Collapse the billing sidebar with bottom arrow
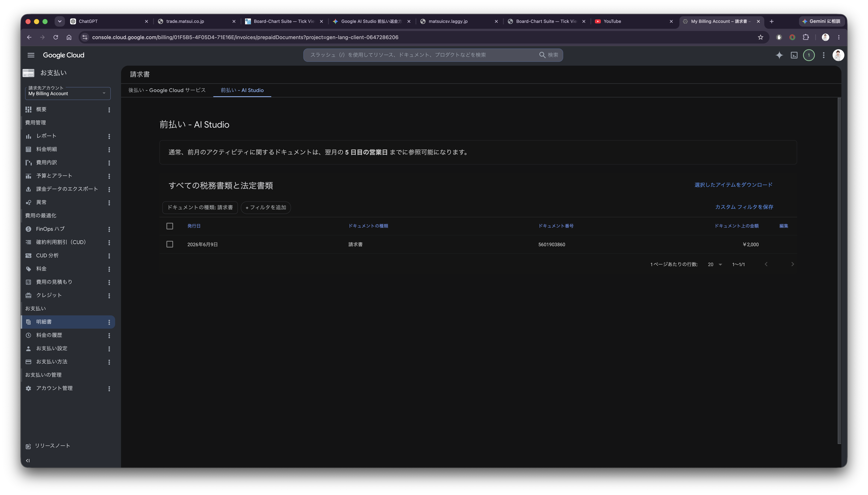 click(x=28, y=461)
